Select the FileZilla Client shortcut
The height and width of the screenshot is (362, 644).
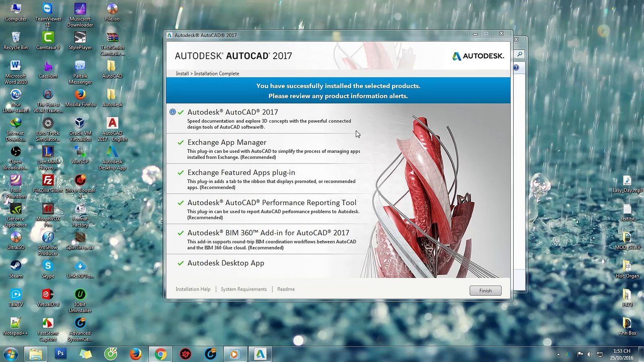48,184
